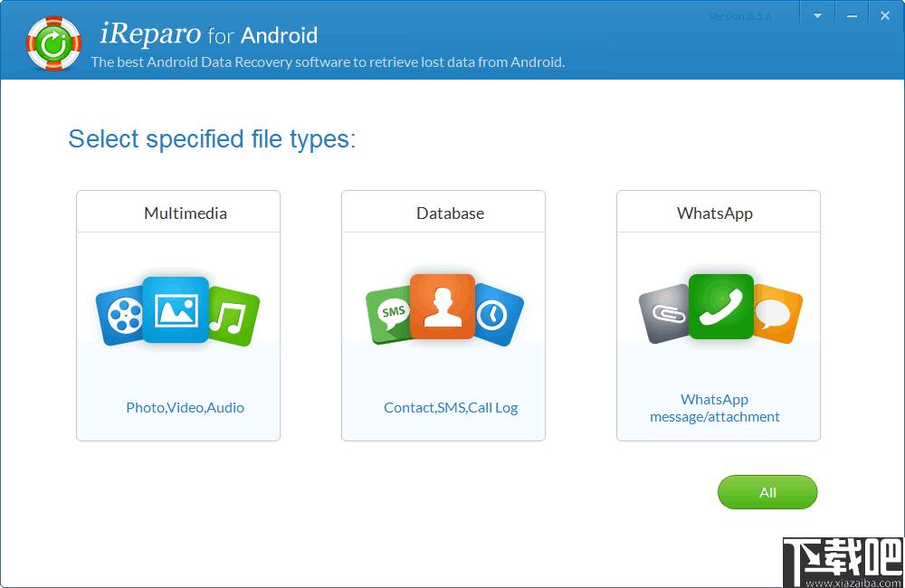Click the iReparo lifebuoy logo
The height and width of the screenshot is (588, 905).
[53, 43]
